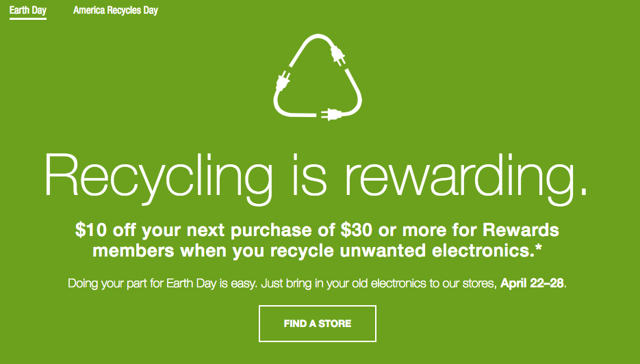Viewport: 640px width, 364px height.
Task: Click the bold "April 22–28" dates
Action: [x=533, y=283]
